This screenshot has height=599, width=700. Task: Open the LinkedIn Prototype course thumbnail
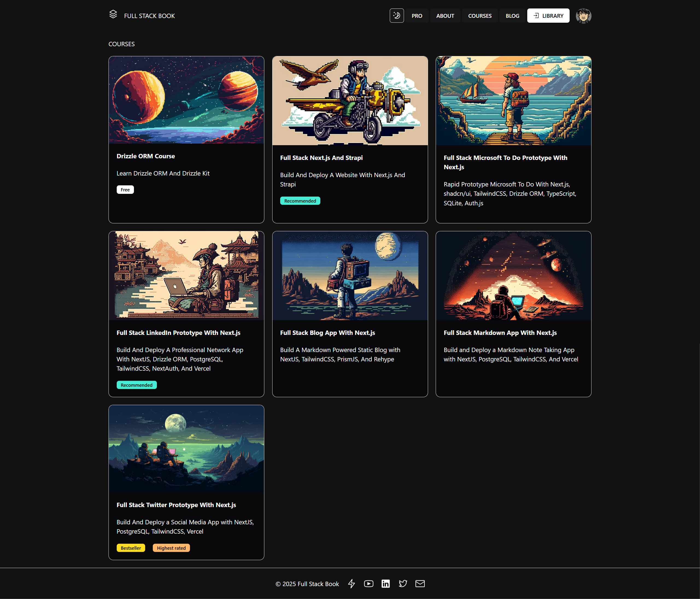coord(186,276)
